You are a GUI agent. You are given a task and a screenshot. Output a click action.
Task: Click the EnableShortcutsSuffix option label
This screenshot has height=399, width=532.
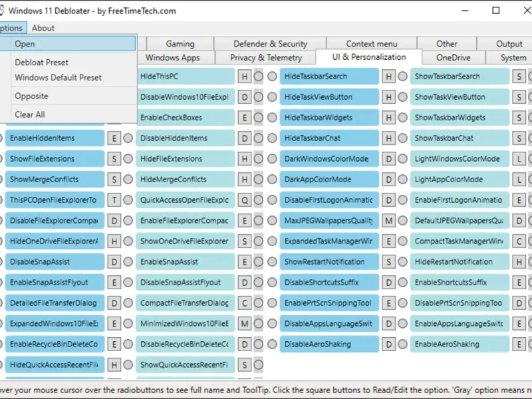(x=460, y=282)
